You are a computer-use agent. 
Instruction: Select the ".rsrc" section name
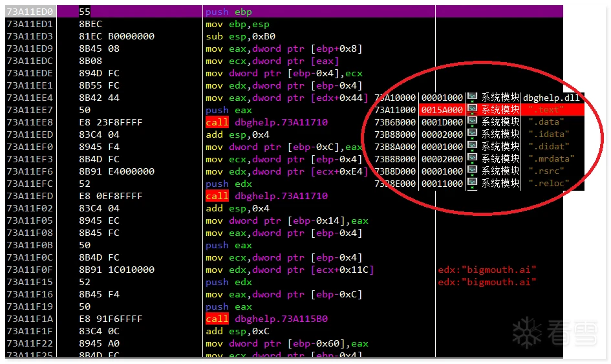tap(546, 171)
